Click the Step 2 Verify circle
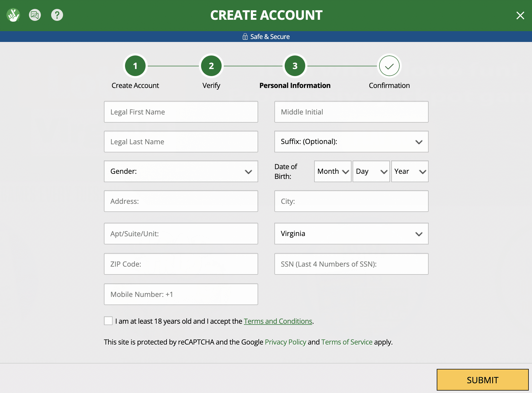 (211, 66)
